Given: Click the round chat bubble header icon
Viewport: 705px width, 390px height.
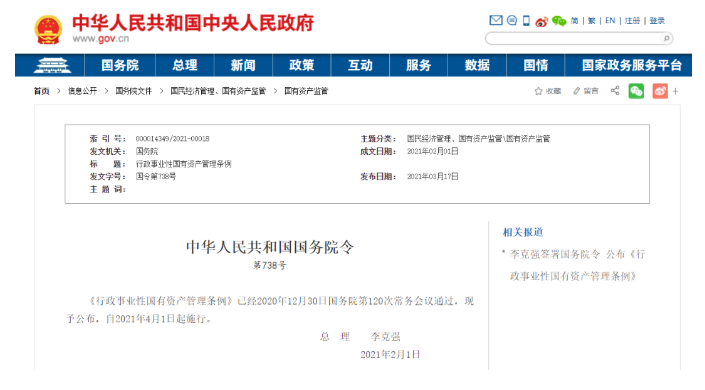Looking at the screenshot, I should click(512, 20).
